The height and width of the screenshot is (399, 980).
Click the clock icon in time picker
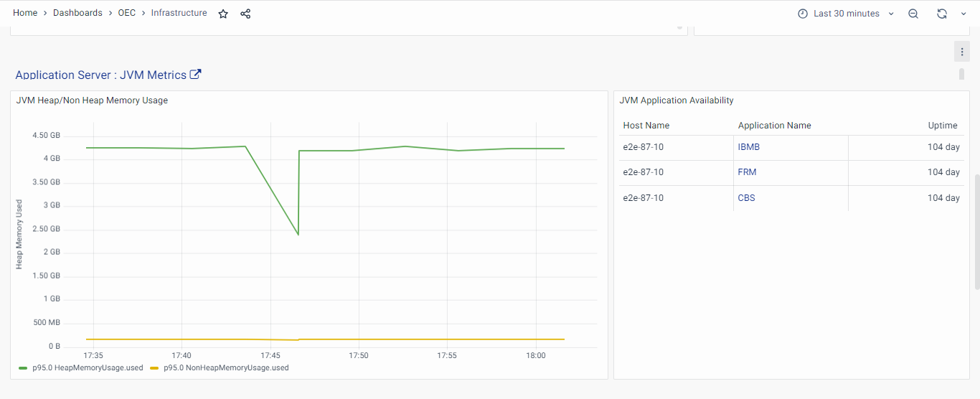point(803,14)
